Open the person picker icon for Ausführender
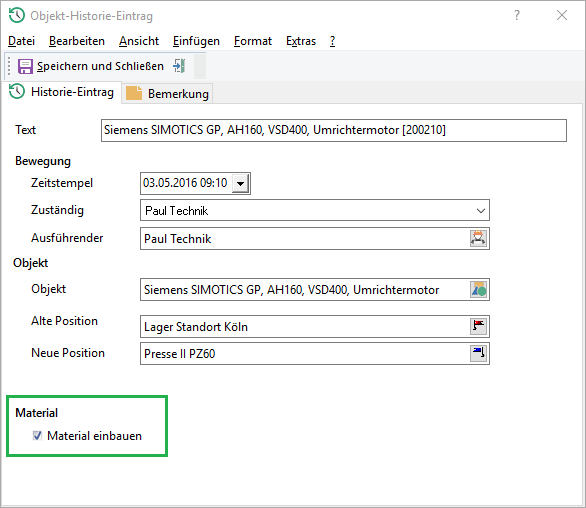The image size is (586, 508). pos(478,238)
